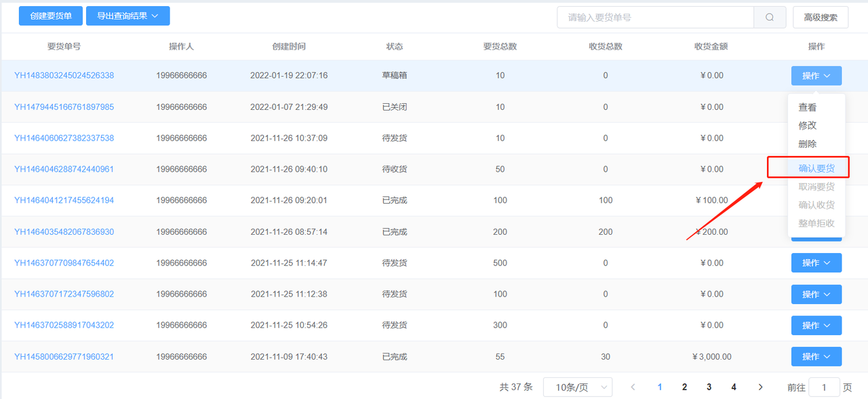Open order link YH1464041217455624194

(64, 200)
